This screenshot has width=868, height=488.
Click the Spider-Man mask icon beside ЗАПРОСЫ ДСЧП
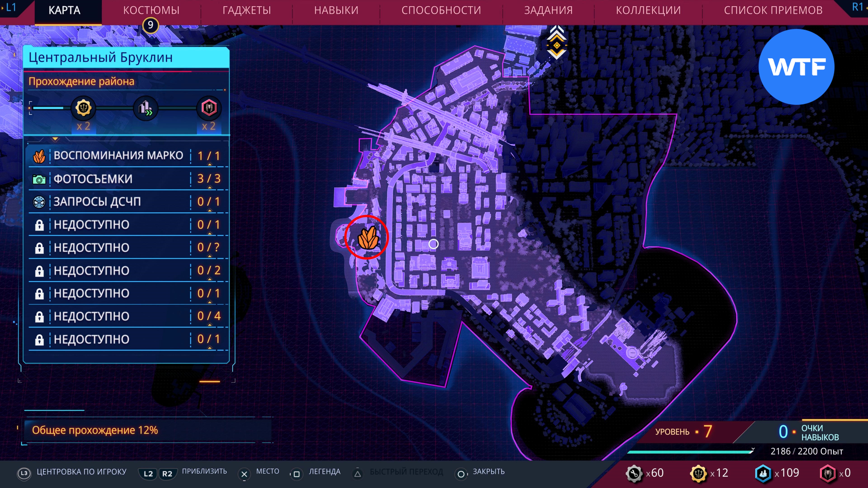39,202
